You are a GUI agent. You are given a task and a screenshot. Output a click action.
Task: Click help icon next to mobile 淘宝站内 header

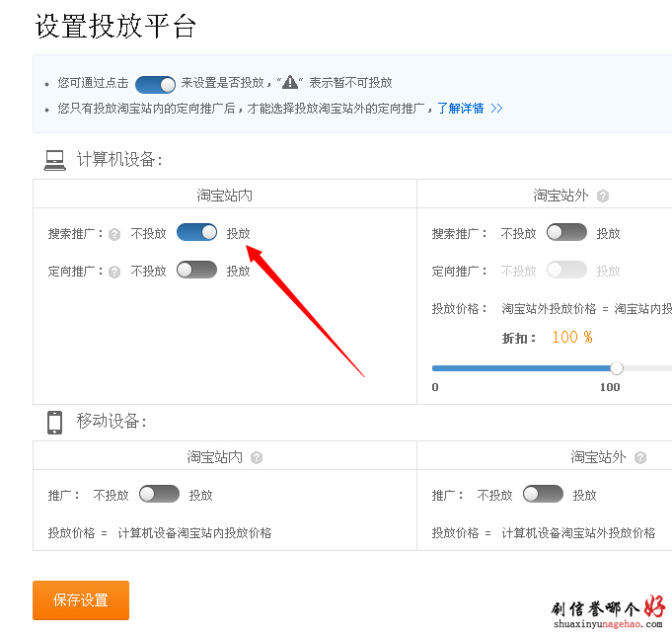tap(257, 457)
